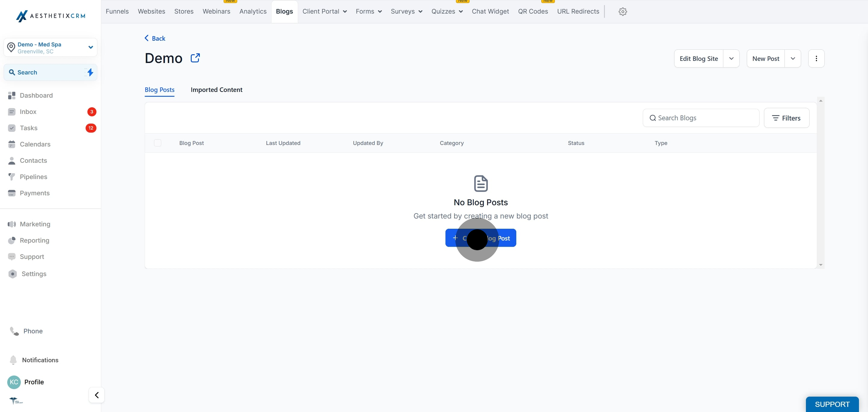This screenshot has width=868, height=412.
Task: Click the three-dot more options button
Action: [816, 58]
